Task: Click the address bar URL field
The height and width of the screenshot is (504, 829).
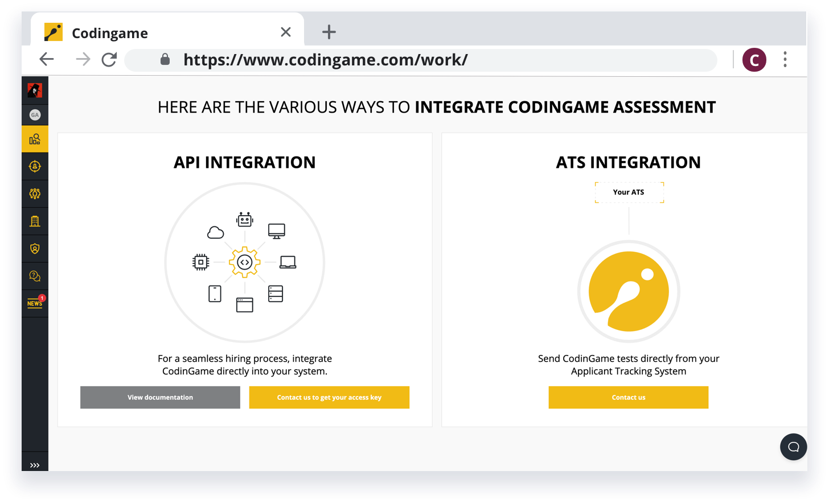Action: click(421, 60)
